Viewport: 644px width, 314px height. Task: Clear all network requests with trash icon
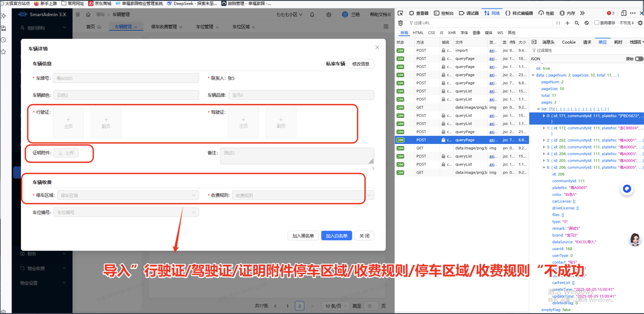[401, 23]
